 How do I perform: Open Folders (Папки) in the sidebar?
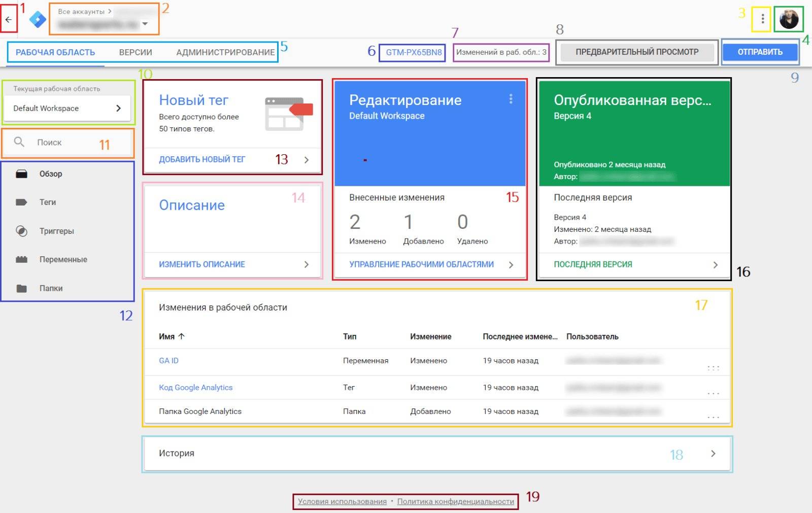tap(51, 289)
